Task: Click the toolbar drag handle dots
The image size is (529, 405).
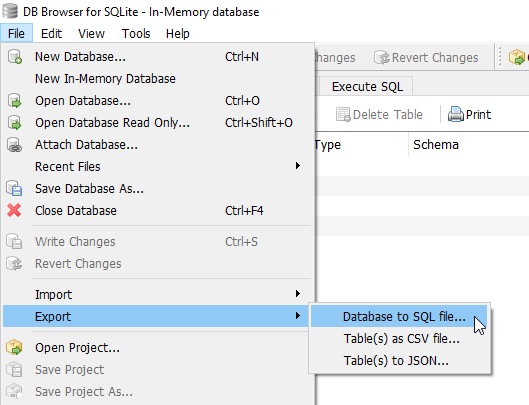Action: pyautogui.click(x=500, y=57)
